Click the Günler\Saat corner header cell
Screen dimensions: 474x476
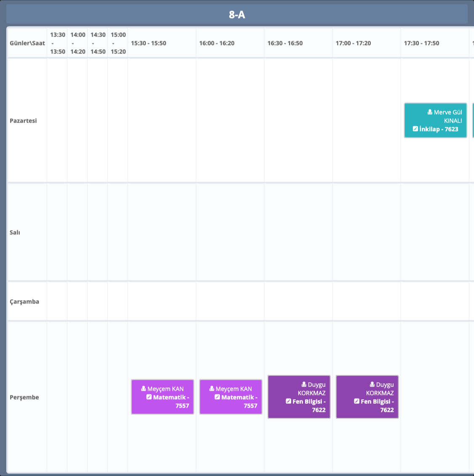(x=27, y=43)
